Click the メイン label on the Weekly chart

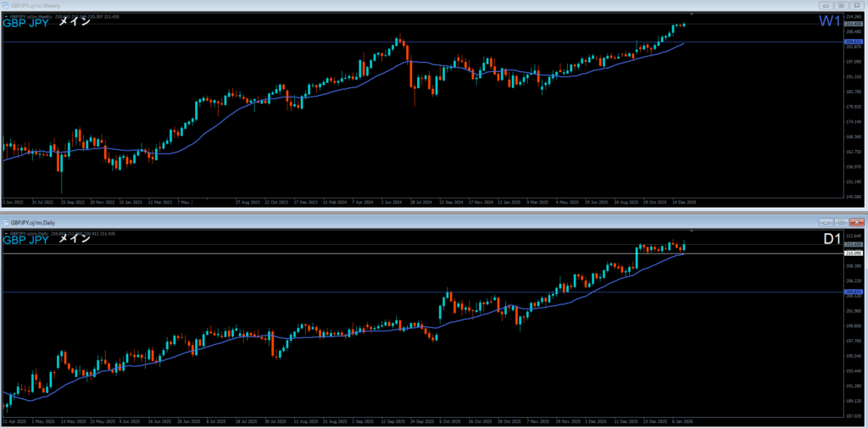[x=74, y=22]
